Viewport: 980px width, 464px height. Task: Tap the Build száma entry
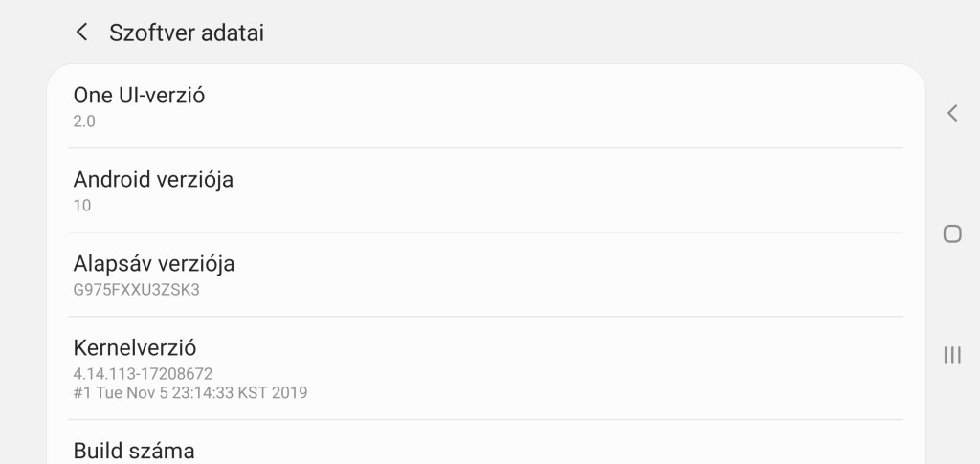(x=134, y=451)
